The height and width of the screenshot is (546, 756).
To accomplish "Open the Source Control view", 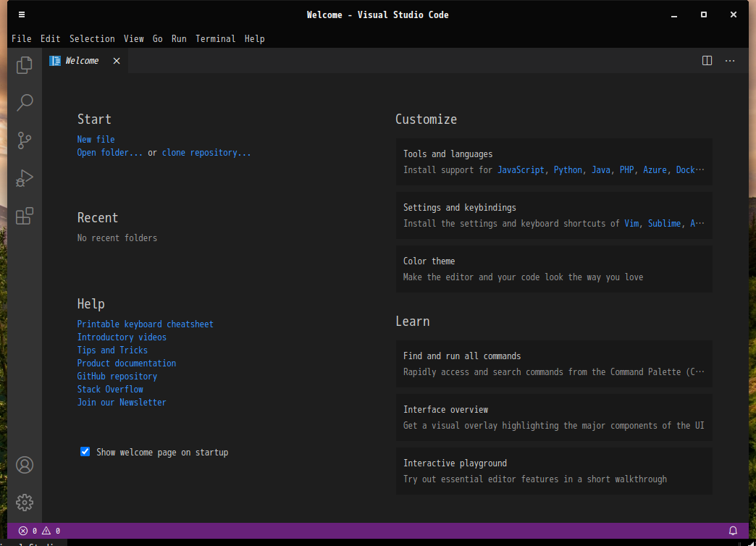I will [x=24, y=140].
